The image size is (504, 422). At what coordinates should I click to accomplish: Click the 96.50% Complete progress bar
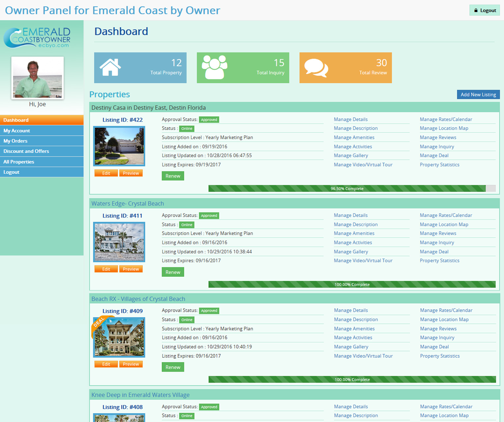352,188
